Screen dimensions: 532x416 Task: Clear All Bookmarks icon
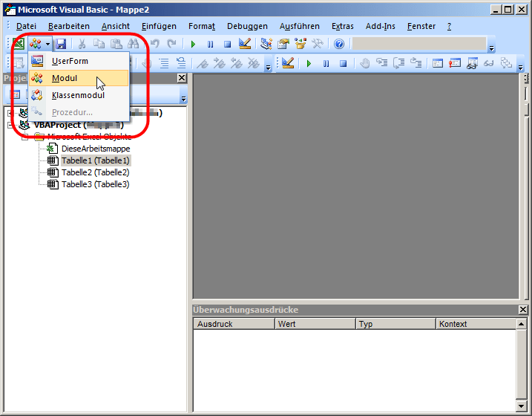[254, 63]
